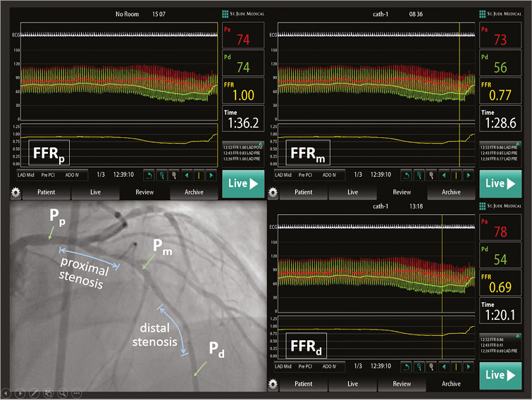Viewport: 532px width, 400px height.
Task: Click the undo arrow in the FFRp panel
Action: click(149, 175)
